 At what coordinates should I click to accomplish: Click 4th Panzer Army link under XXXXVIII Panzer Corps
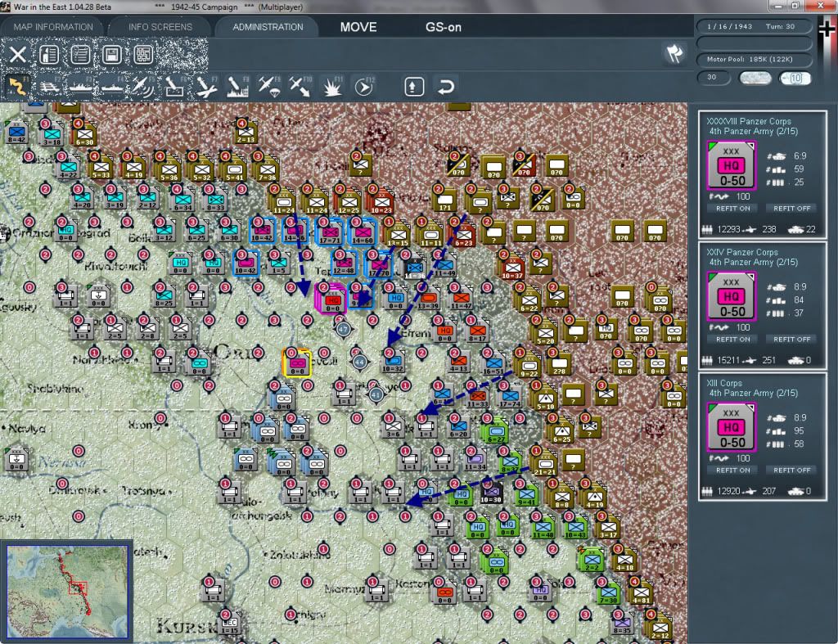[x=753, y=132]
